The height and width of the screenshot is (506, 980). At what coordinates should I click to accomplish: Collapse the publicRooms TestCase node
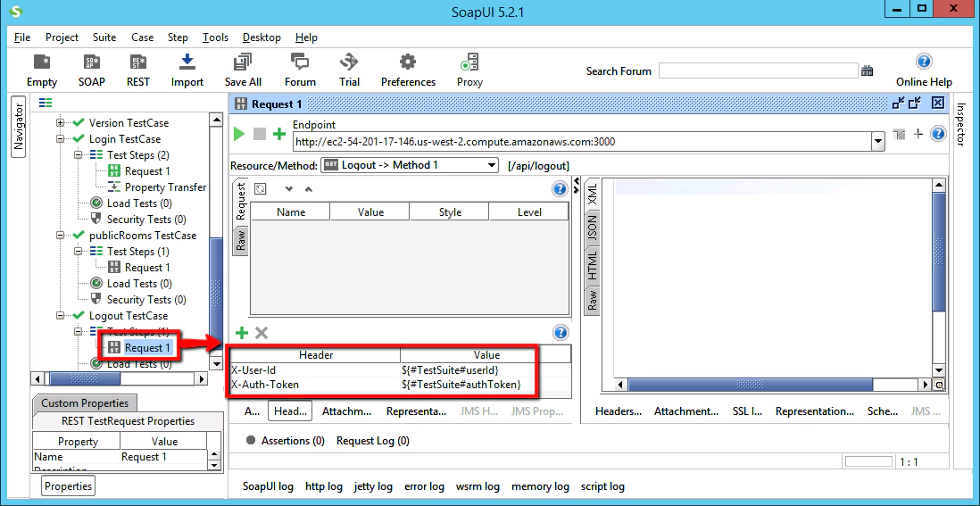pyautogui.click(x=61, y=236)
